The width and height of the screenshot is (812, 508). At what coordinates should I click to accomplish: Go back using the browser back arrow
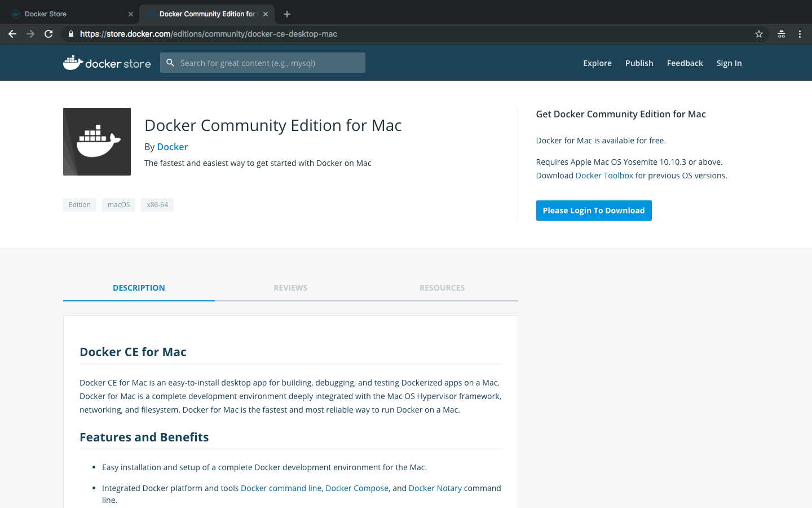click(12, 34)
